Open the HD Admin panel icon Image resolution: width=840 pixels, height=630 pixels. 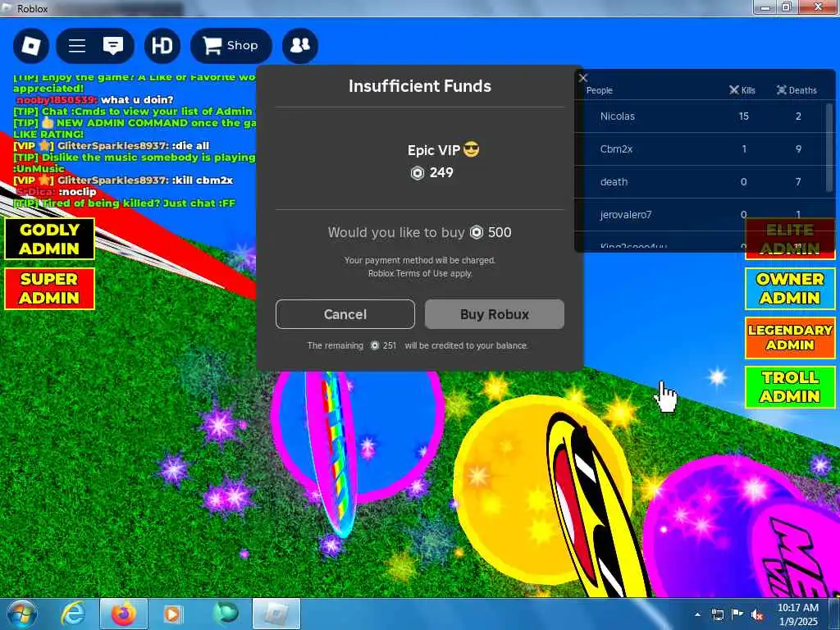click(162, 46)
